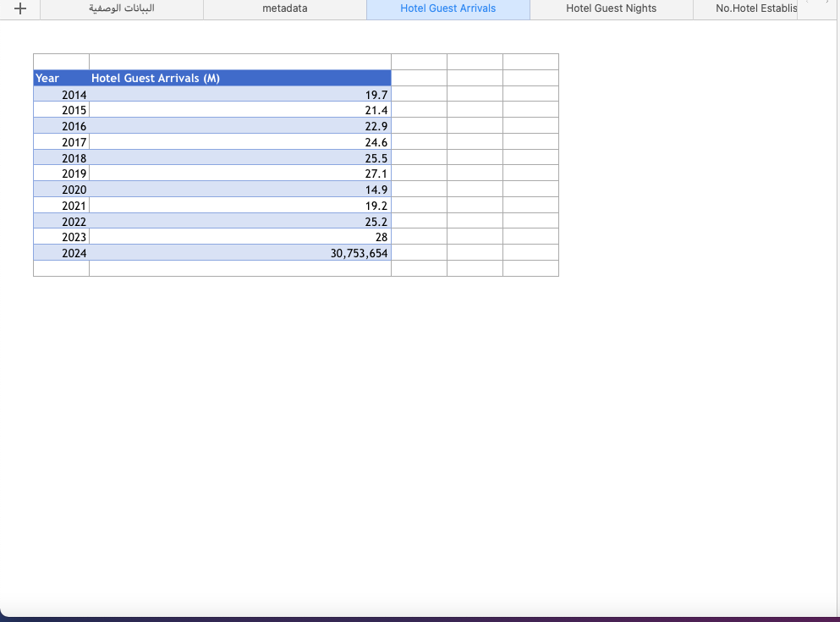Click the add sheet plus icon
Viewport: 840px width, 622px height.
click(20, 8)
